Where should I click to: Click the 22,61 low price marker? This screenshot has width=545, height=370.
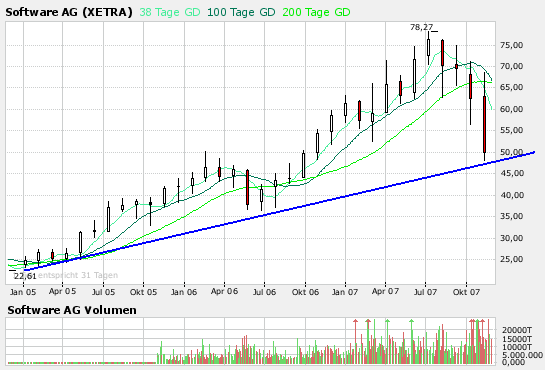click(x=25, y=276)
